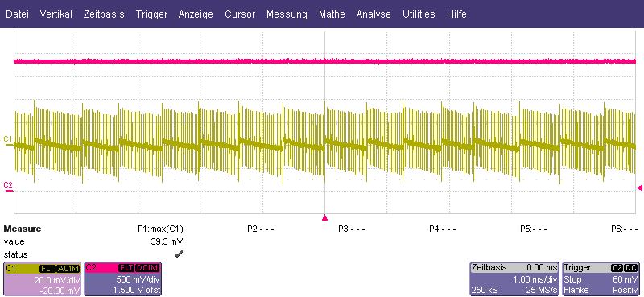This screenshot has height=297, width=644.
Task: Open the Utilities menu
Action: (x=419, y=14)
